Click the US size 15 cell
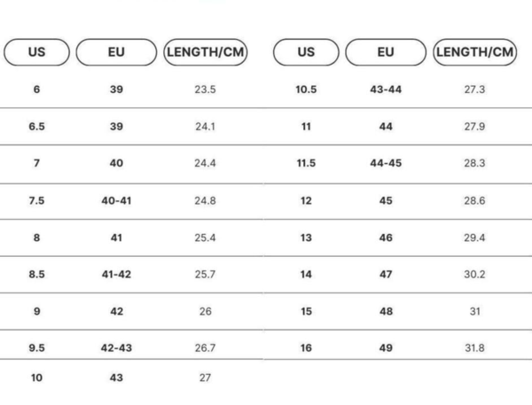The height and width of the screenshot is (405, 532). point(306,311)
